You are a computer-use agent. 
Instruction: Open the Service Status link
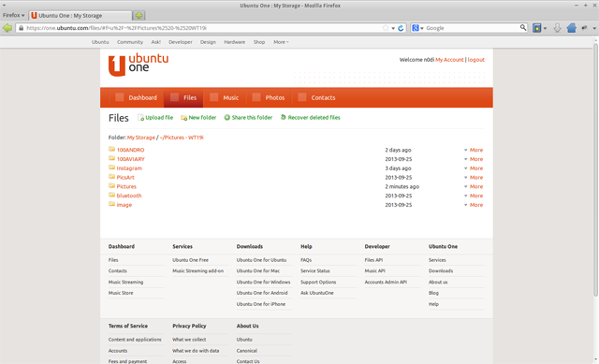[x=315, y=270]
